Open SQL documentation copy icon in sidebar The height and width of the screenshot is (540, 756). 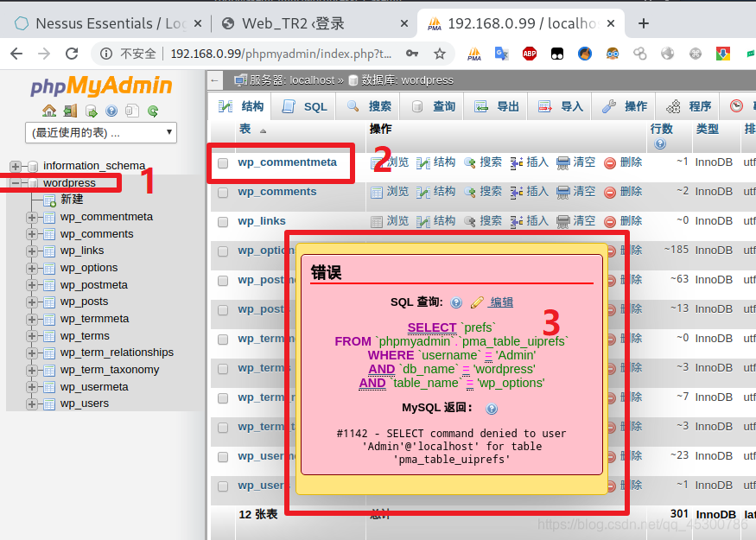132,111
